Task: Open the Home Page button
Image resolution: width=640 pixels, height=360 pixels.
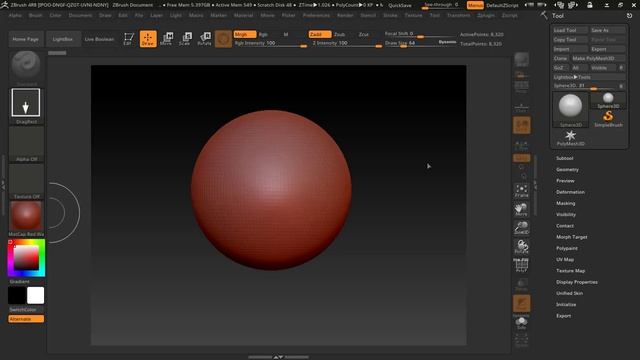Action: click(x=25, y=39)
